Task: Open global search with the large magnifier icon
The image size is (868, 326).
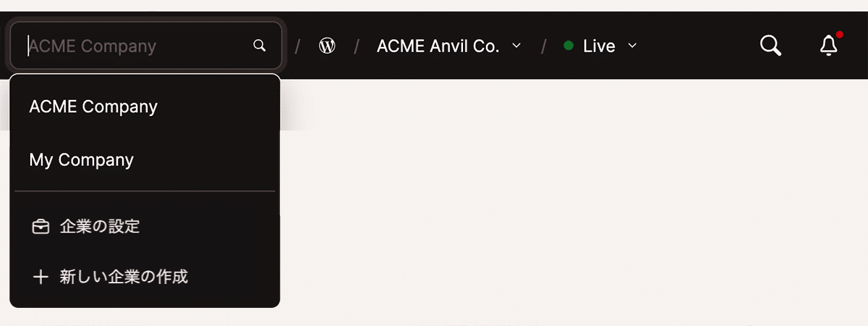Action: pos(771,46)
